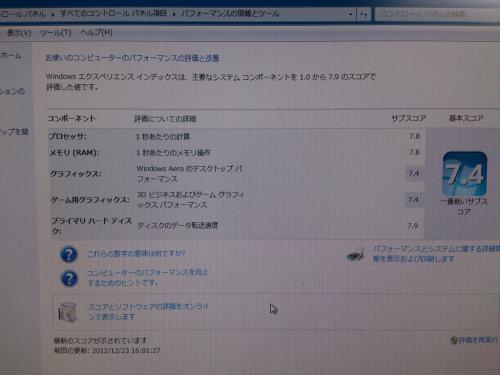This screenshot has width=500, height=375.
Task: Open link これらの数字の意味は何ですか?
Action: [136, 254]
